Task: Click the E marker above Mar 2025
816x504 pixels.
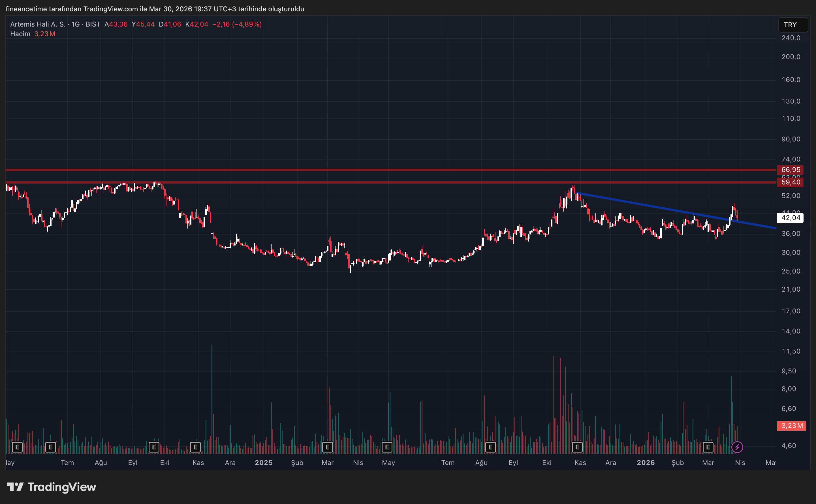Action: tap(327, 447)
